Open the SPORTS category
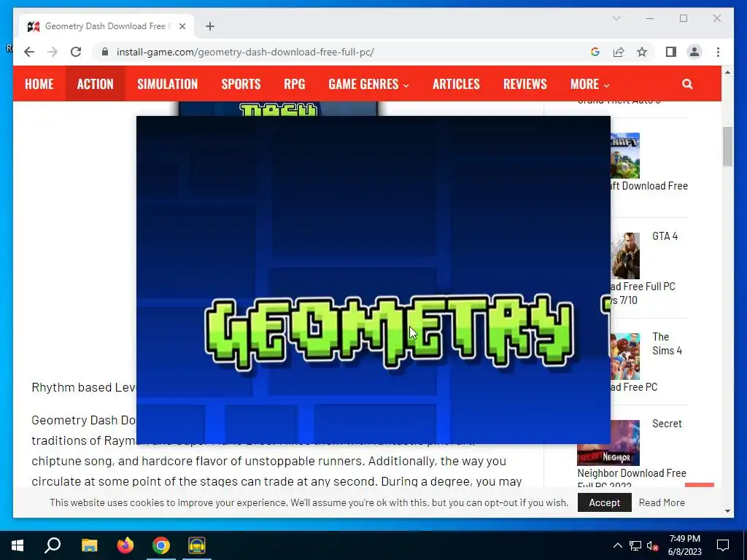Viewport: 747px width, 560px height. 241,84
